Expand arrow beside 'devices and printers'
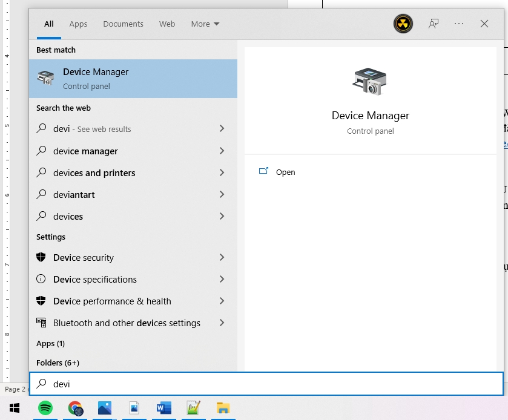Image resolution: width=508 pixels, height=420 pixels. pos(222,172)
